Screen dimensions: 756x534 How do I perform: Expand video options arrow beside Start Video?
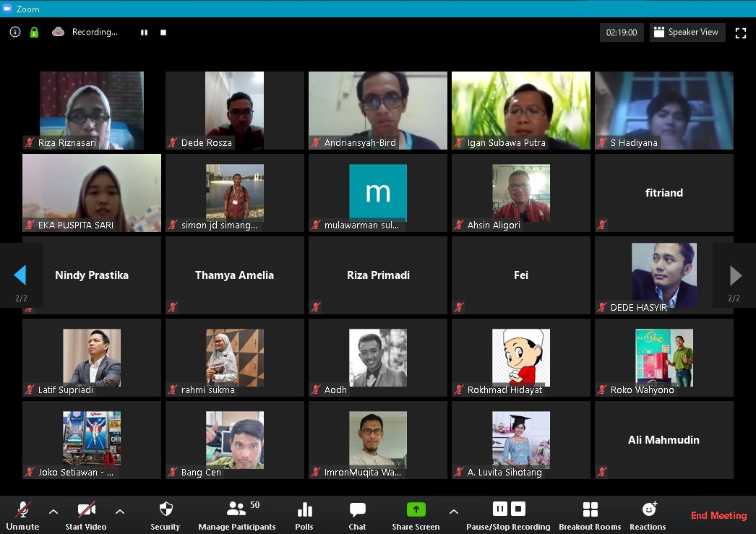(120, 512)
